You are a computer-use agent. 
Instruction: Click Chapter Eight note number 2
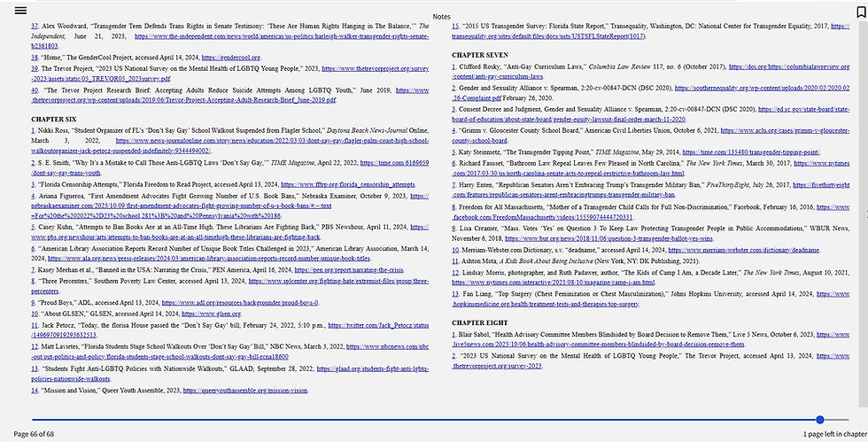point(453,356)
